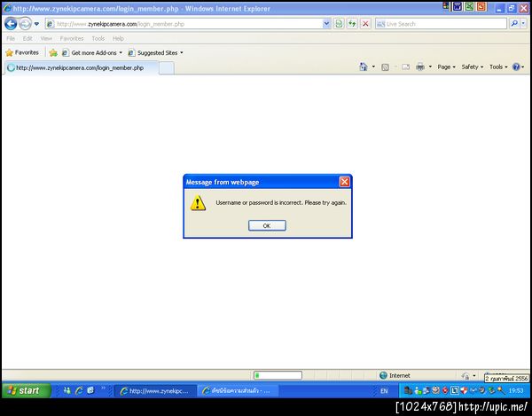Open the File menu

coord(11,39)
